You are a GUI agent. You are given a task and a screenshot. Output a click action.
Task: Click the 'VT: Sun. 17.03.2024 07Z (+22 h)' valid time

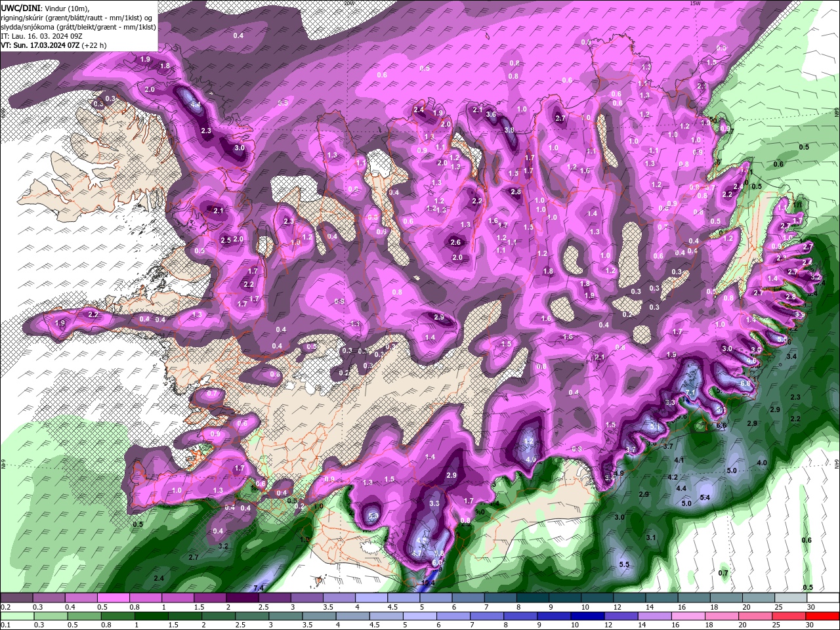pos(54,45)
